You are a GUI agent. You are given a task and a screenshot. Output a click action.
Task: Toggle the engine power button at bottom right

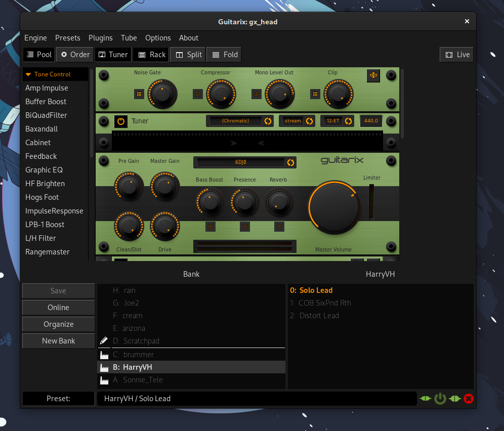click(440, 399)
